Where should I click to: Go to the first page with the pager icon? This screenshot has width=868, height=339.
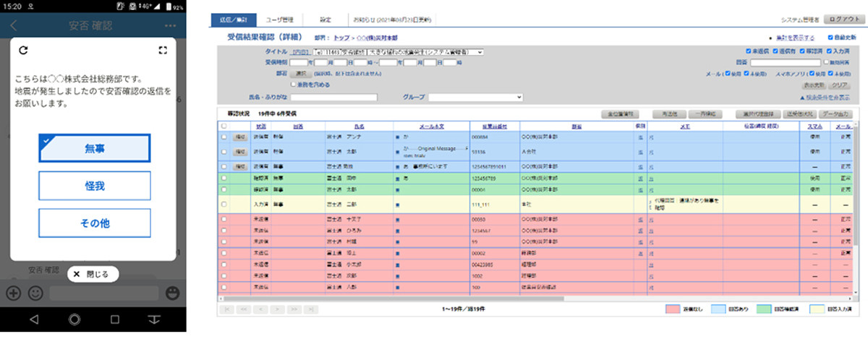227,309
